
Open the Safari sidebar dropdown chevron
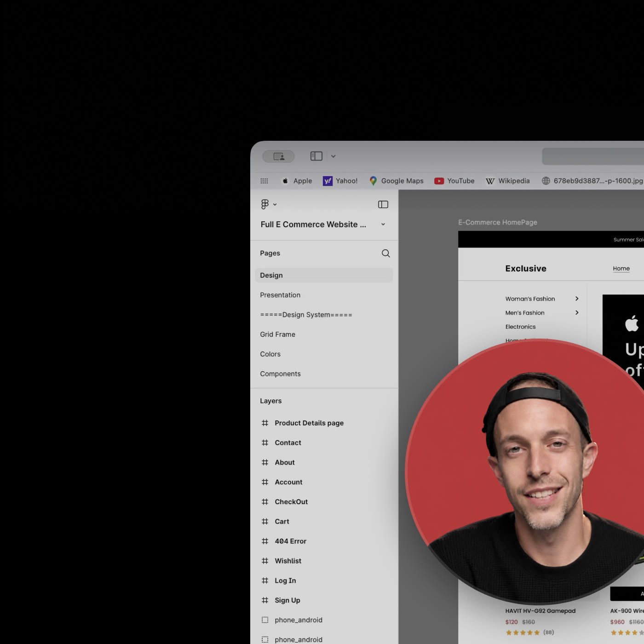[x=333, y=156]
